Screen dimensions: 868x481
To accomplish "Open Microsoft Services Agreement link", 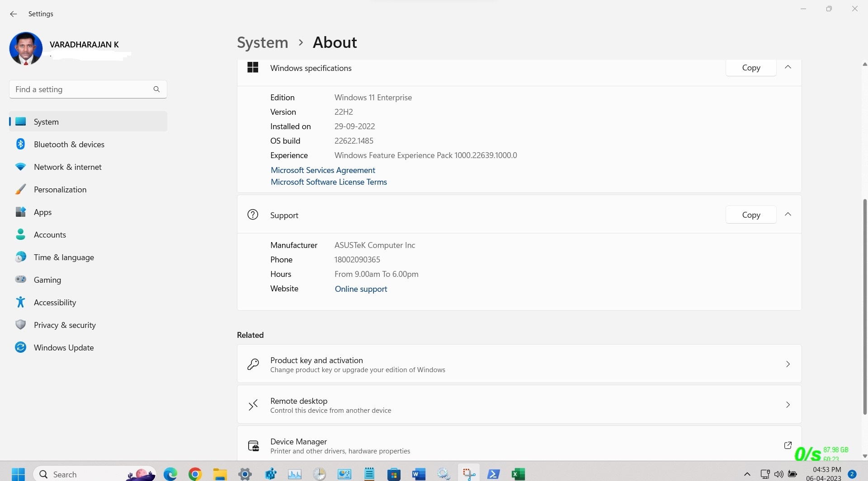I will click(x=323, y=170).
